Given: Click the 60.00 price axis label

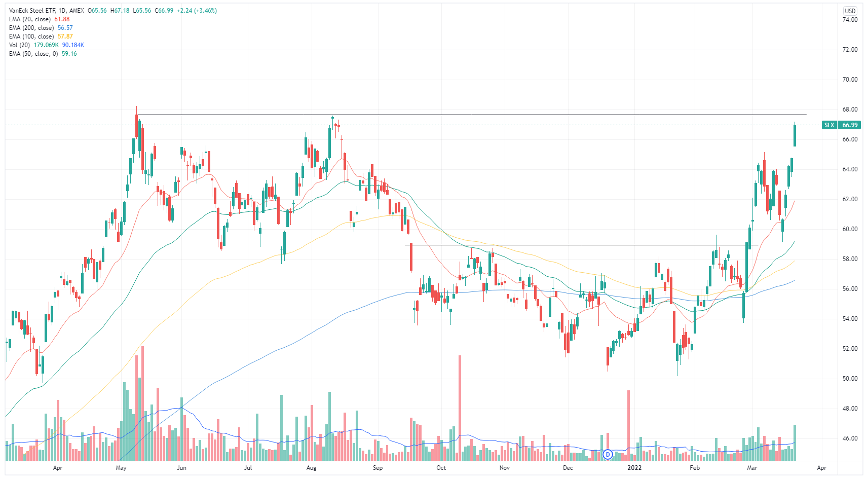Looking at the screenshot, I should pyautogui.click(x=850, y=229).
